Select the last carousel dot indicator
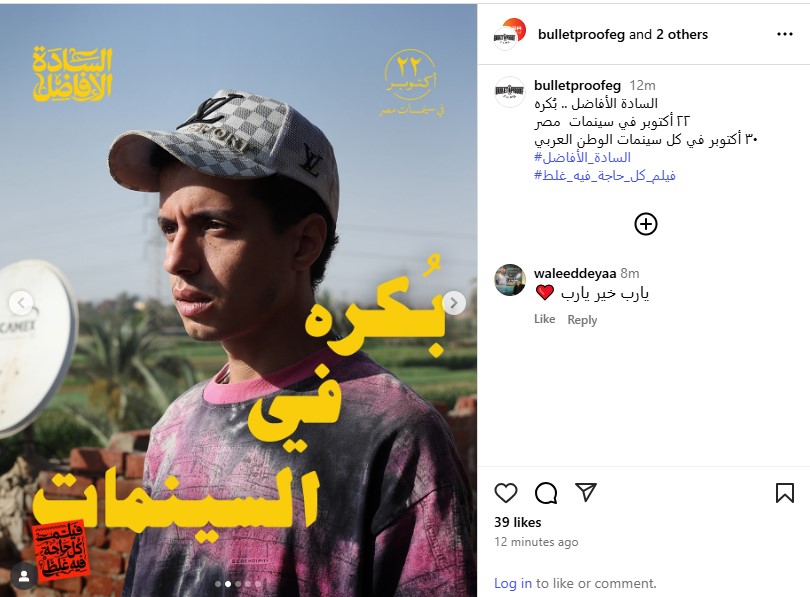Image resolution: width=810 pixels, height=597 pixels. (258, 584)
